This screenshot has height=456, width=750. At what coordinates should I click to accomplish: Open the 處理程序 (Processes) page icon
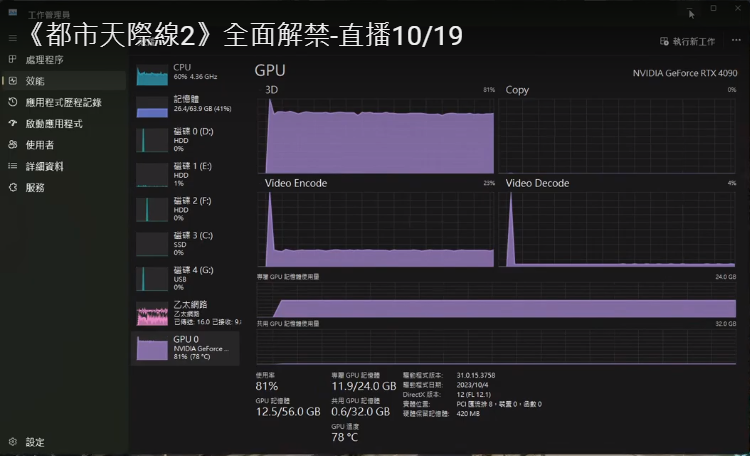click(13, 60)
